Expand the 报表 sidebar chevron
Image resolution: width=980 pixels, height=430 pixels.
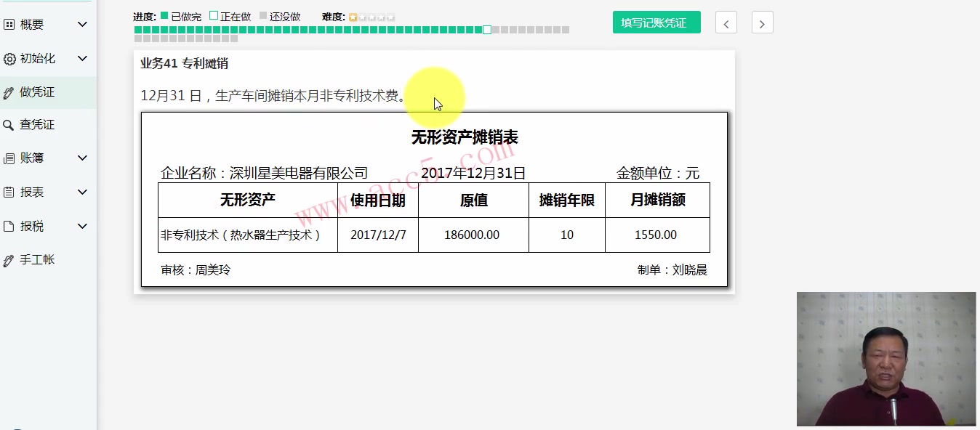(x=82, y=192)
